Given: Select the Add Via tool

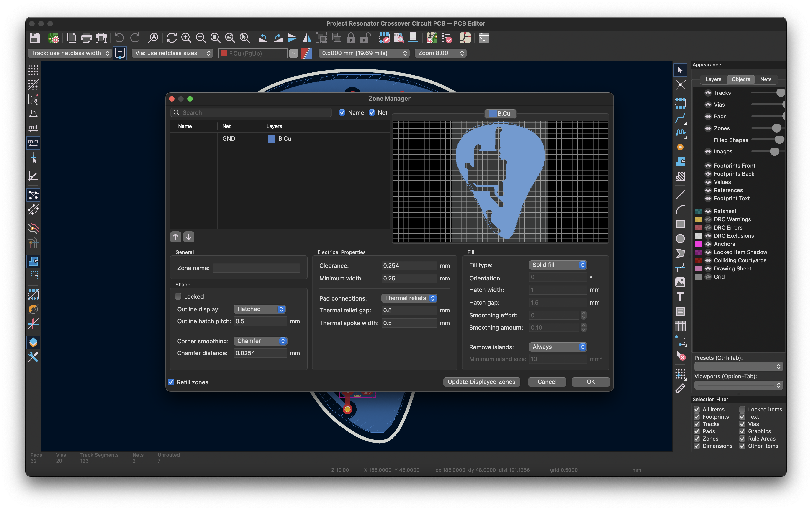Looking at the screenshot, I should 681,147.
